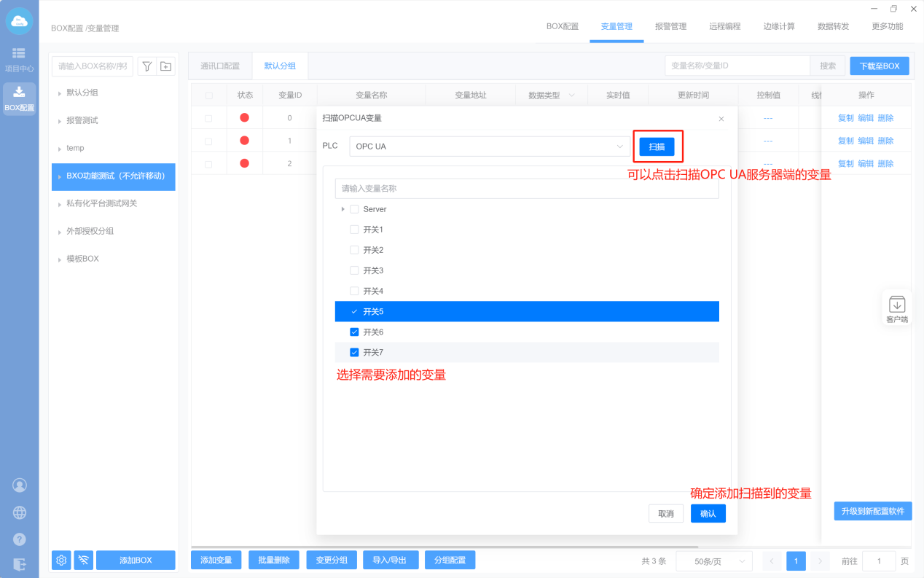This screenshot has height=578, width=924.
Task: Toggle the 开关3 checkbox
Action: click(x=354, y=270)
